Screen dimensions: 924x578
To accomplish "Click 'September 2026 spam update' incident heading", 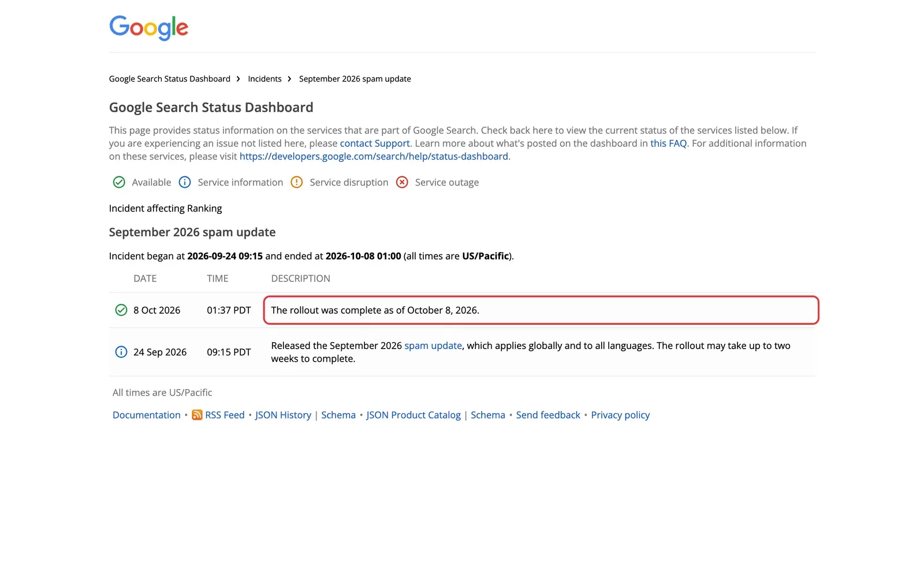I will coord(192,232).
